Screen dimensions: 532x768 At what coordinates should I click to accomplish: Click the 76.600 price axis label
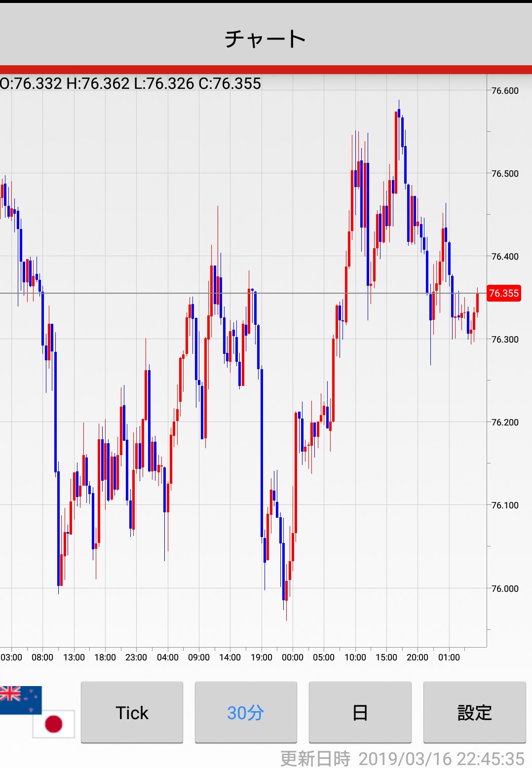click(505, 90)
